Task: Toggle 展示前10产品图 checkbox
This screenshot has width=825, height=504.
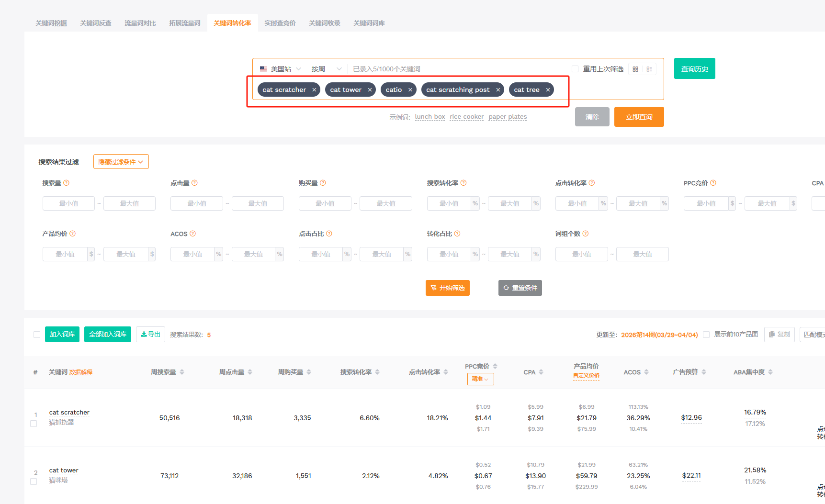Action: [x=706, y=335]
